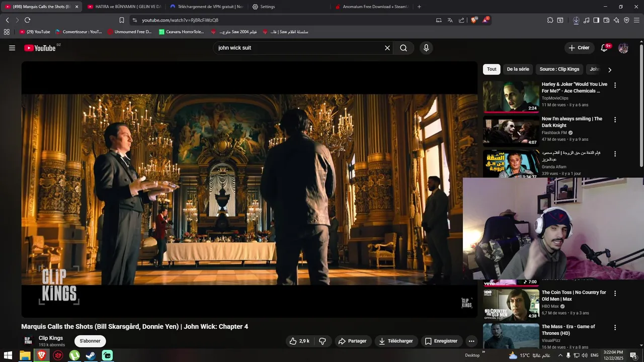Toggle the browser sidebar panel

pos(596,20)
